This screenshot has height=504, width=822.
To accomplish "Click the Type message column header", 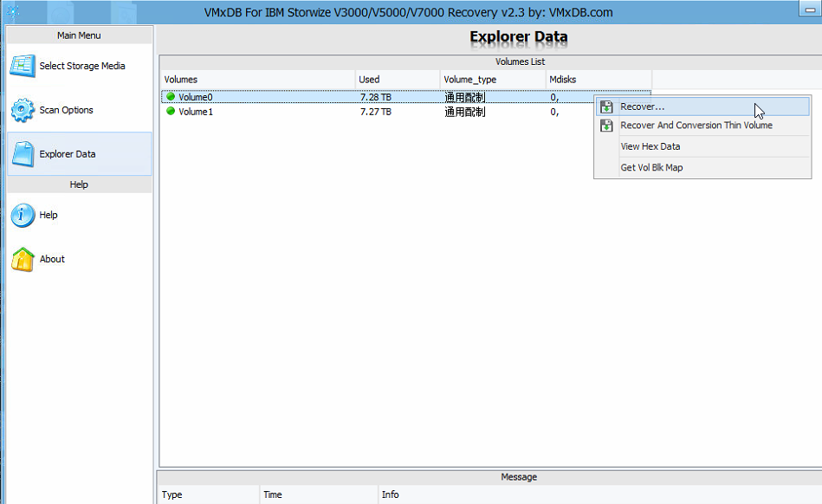I will [x=209, y=494].
